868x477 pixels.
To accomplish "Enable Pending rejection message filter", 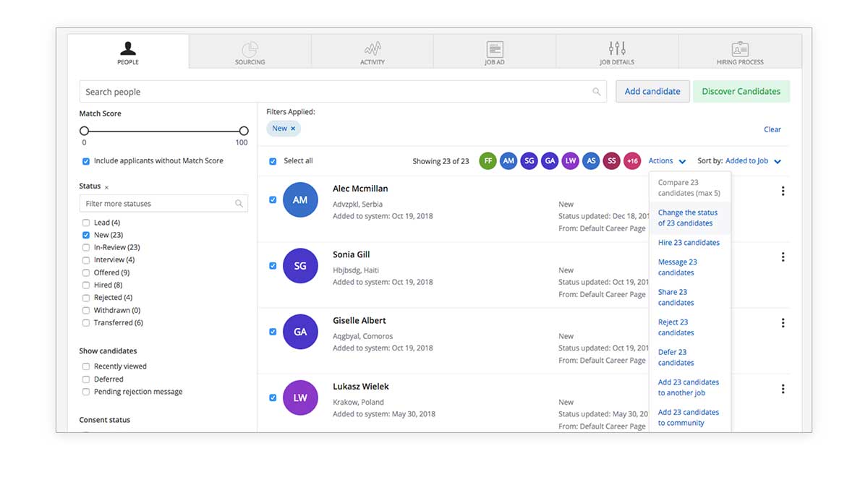I will pyautogui.click(x=86, y=392).
